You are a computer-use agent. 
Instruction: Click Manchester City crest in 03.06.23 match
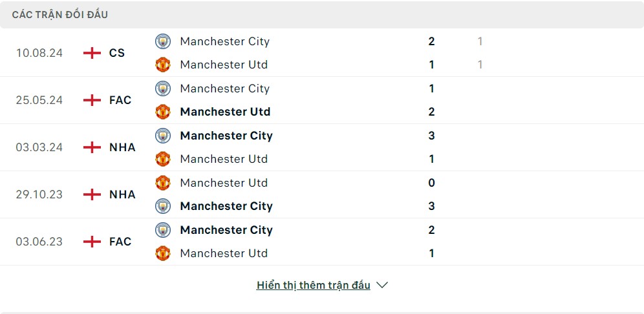coord(163,230)
